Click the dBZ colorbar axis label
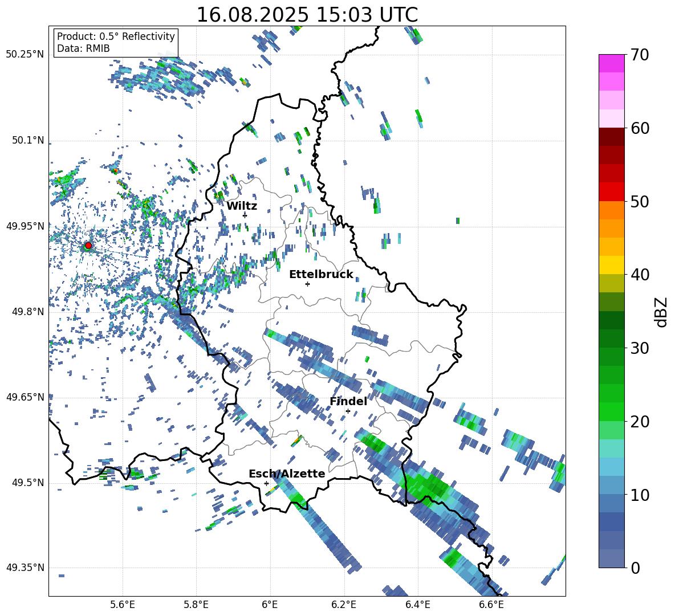Viewport: 675px width, 616px height. (661, 312)
